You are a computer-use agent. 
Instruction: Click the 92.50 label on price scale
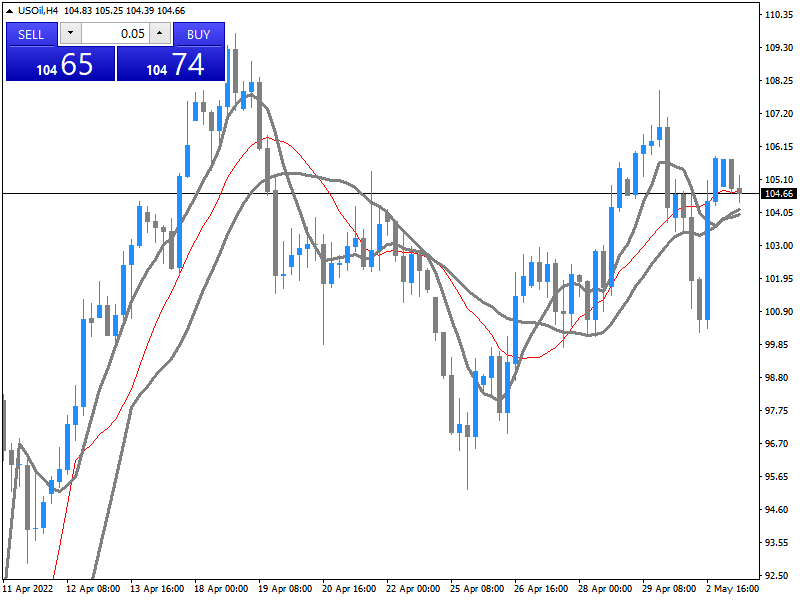(779, 576)
